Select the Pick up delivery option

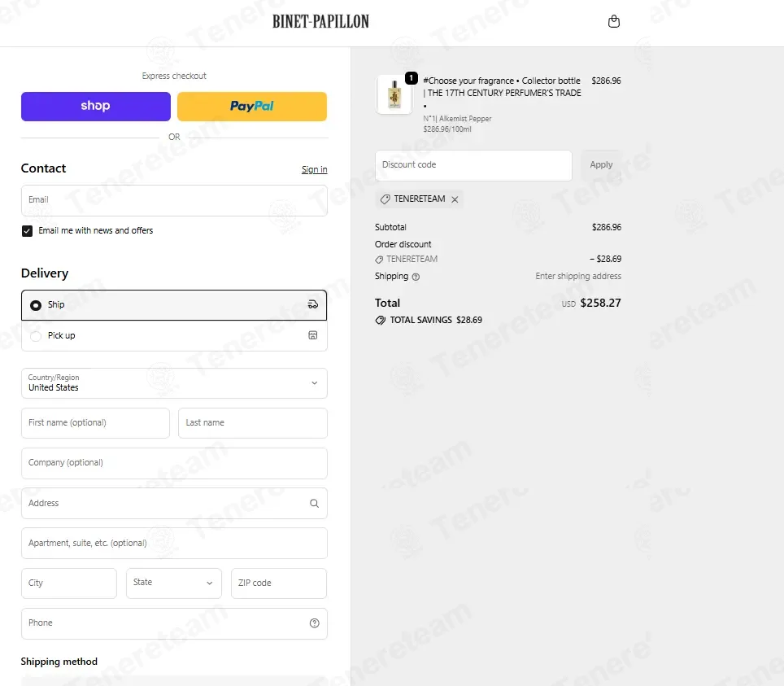click(x=174, y=335)
